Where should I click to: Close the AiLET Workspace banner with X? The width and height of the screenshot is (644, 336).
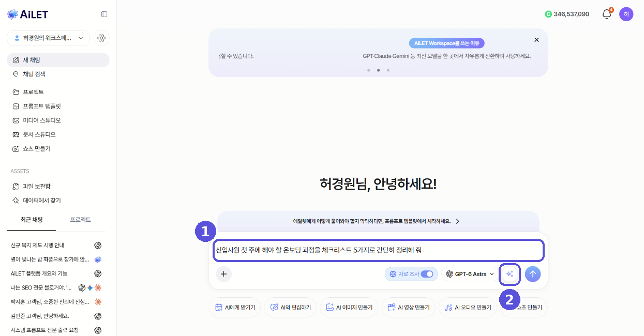(x=536, y=40)
